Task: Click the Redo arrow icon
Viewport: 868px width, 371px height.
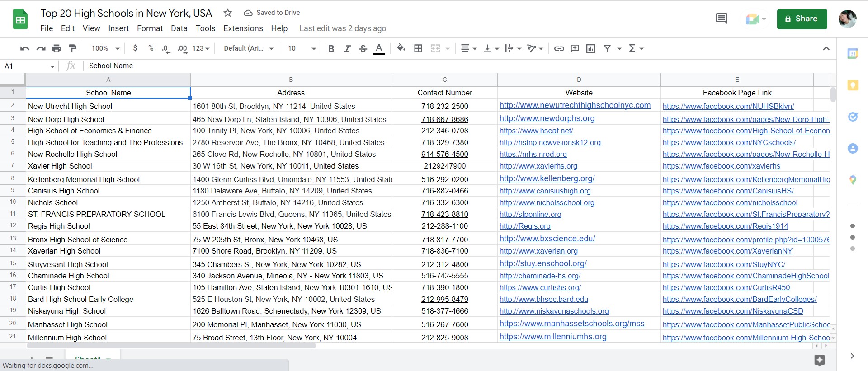Action: [x=41, y=48]
